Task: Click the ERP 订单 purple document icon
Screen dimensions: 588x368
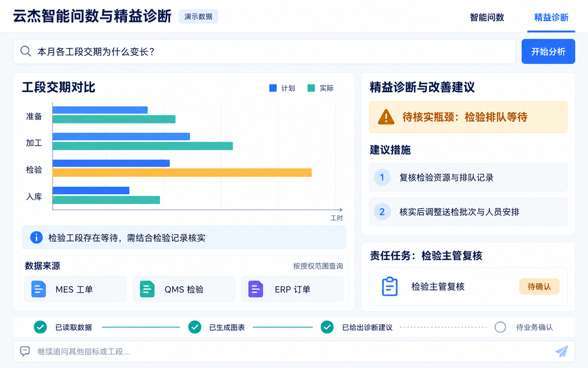Action: pos(255,289)
